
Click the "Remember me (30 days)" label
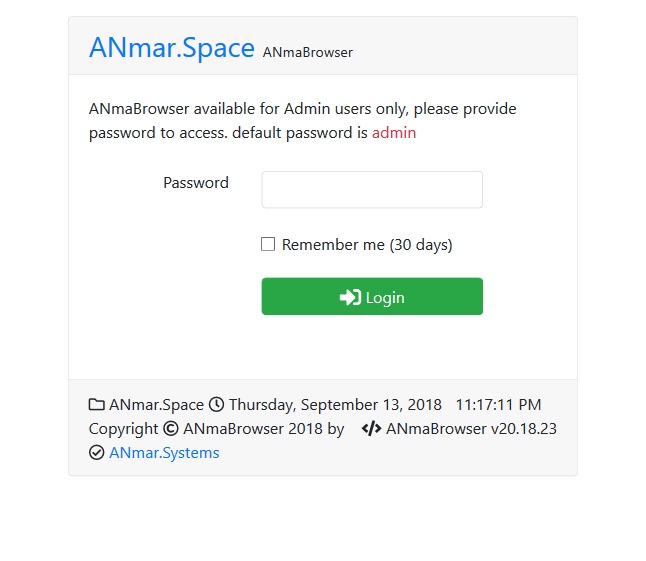[x=367, y=245]
